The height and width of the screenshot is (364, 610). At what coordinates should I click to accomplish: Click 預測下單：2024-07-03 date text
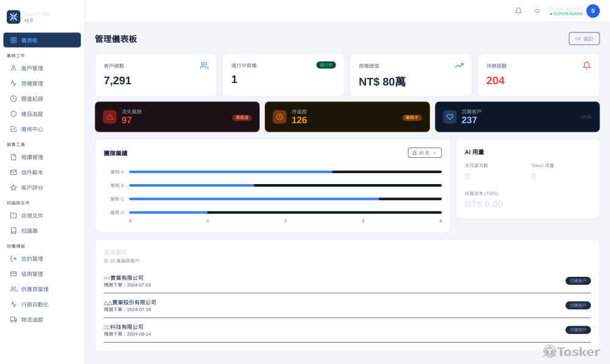click(127, 285)
